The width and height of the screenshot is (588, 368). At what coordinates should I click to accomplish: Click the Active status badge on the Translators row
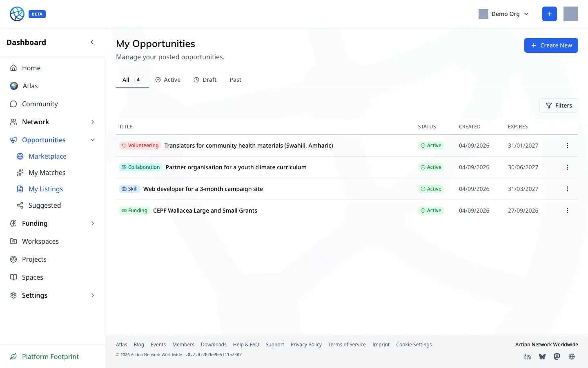[431, 146]
